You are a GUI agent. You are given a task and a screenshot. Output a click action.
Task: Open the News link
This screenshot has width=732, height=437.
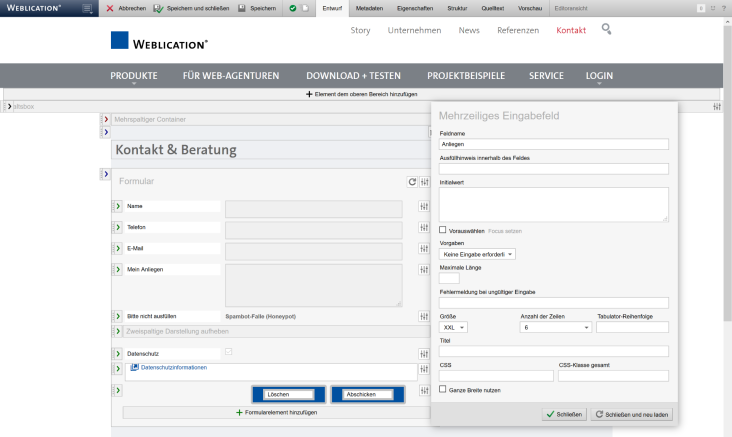click(x=469, y=30)
